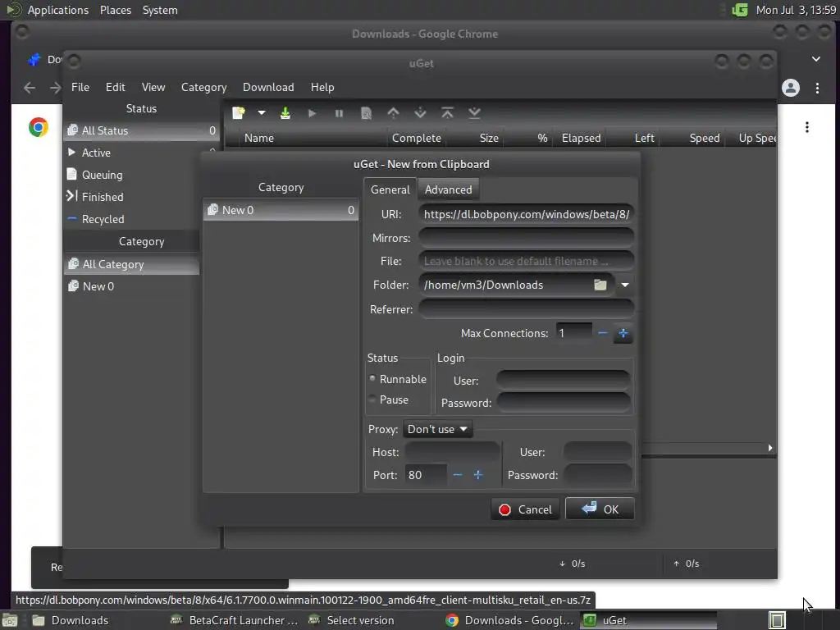Click the Chrome profile avatar icon

[791, 88]
